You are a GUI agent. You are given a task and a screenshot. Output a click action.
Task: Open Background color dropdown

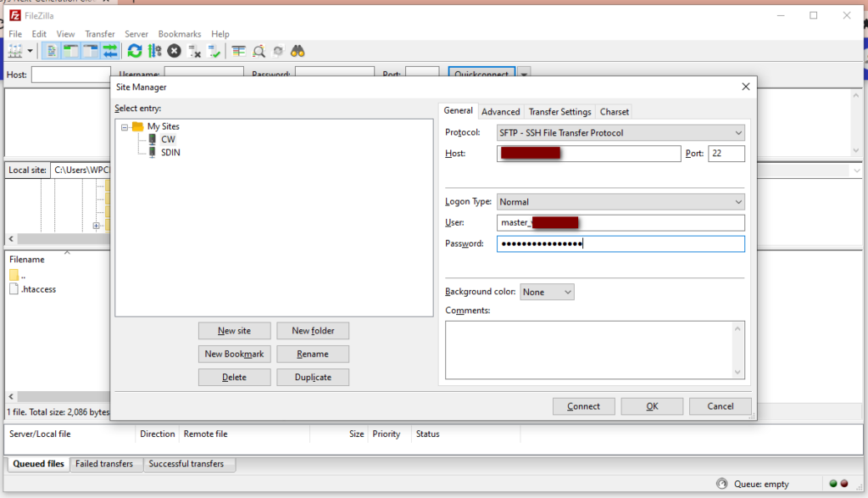[547, 292]
